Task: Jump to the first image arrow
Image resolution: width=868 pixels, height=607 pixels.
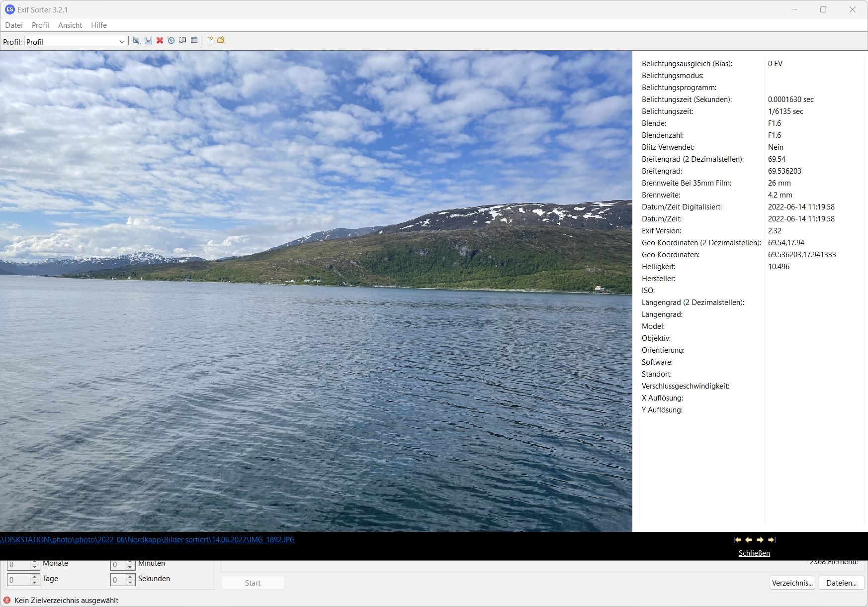Action: tap(738, 540)
